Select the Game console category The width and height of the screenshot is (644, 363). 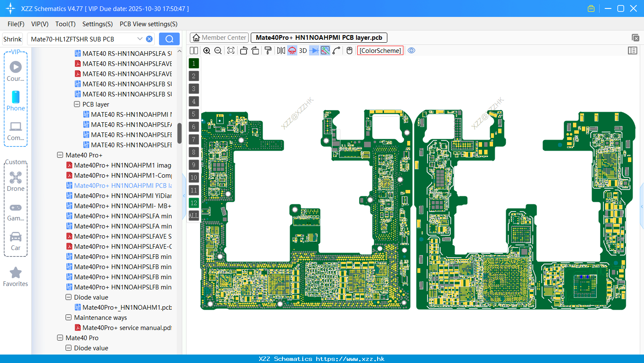coord(16,212)
